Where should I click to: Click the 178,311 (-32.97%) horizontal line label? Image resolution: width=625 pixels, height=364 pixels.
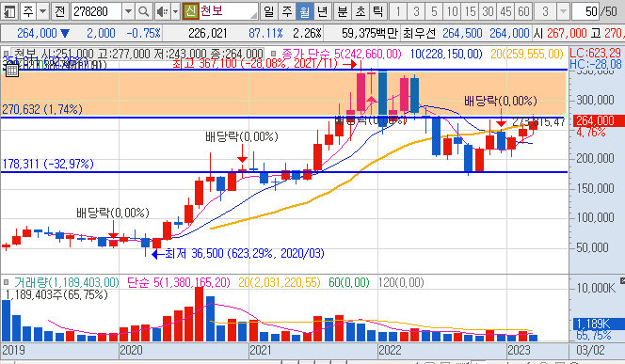pos(48,164)
